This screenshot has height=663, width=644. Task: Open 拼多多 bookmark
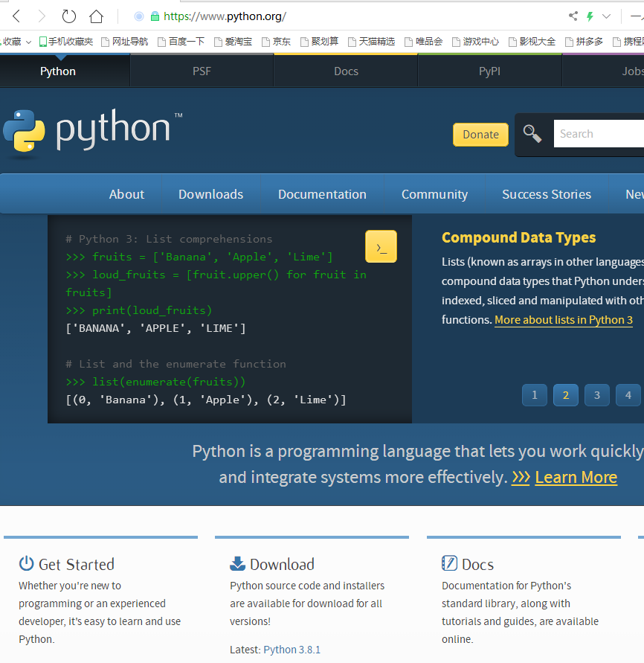tap(585, 42)
